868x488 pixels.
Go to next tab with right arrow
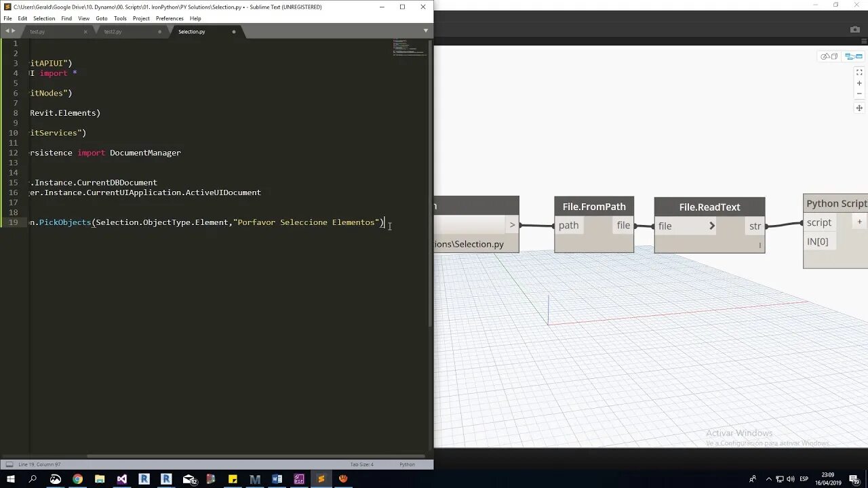[x=14, y=31]
